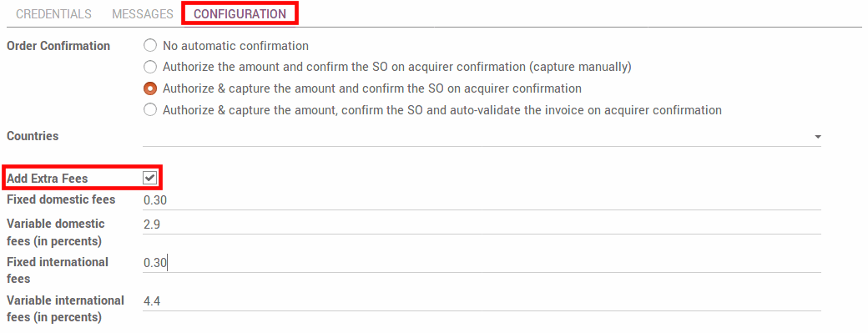This screenshot has width=868, height=333.
Task: Select No automatic confirmation option
Action: click(150, 46)
